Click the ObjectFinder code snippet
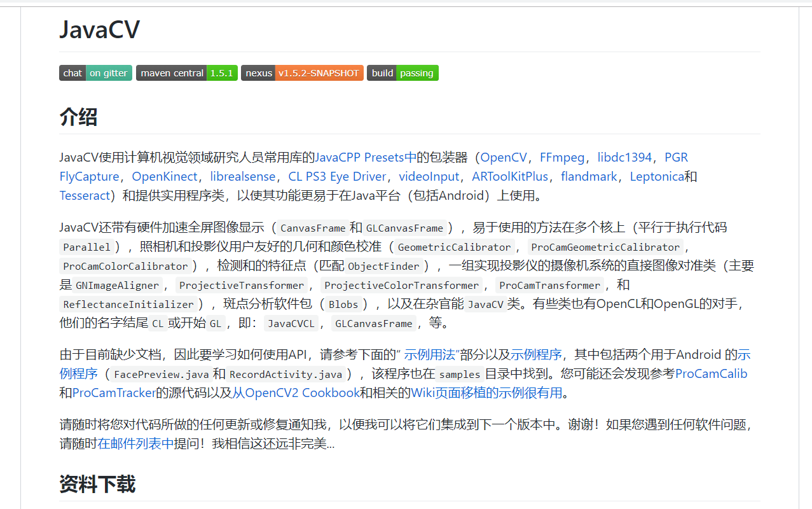The width and height of the screenshot is (812, 509). [x=384, y=266]
